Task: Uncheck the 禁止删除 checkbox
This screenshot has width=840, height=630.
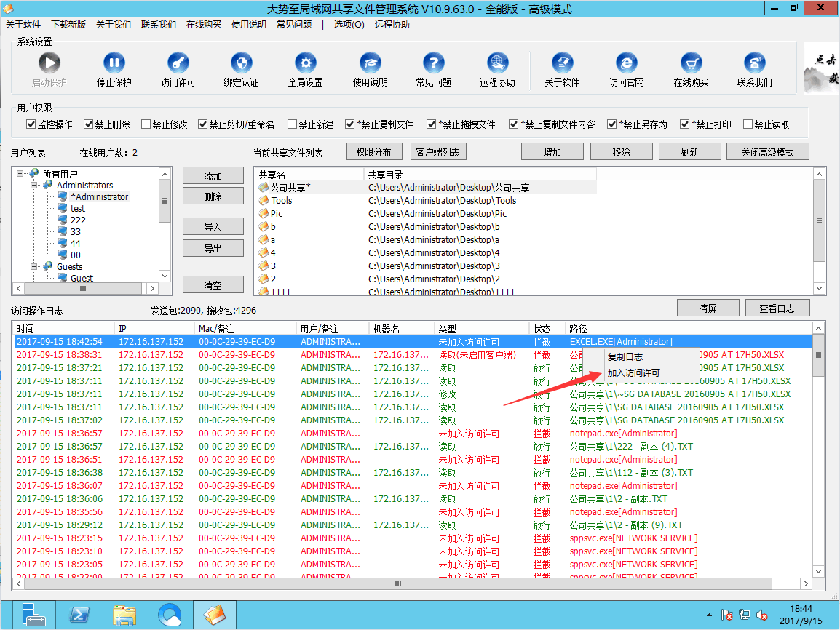Action: 89,124
